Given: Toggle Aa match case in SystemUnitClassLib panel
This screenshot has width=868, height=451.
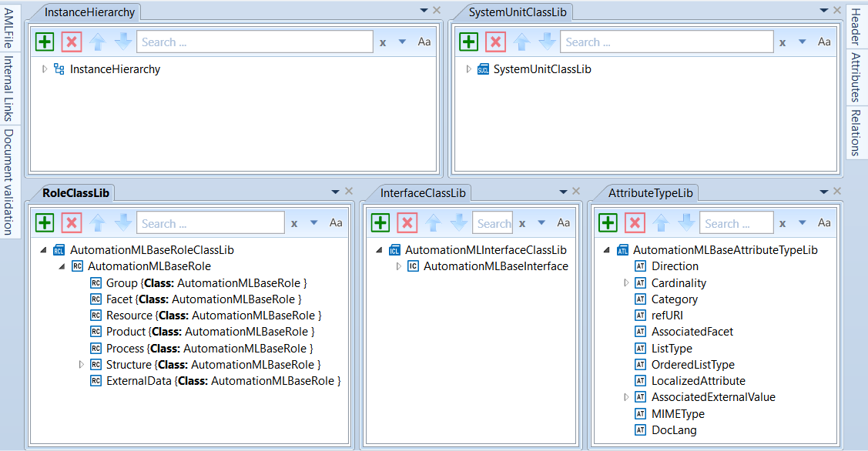Looking at the screenshot, I should point(824,42).
